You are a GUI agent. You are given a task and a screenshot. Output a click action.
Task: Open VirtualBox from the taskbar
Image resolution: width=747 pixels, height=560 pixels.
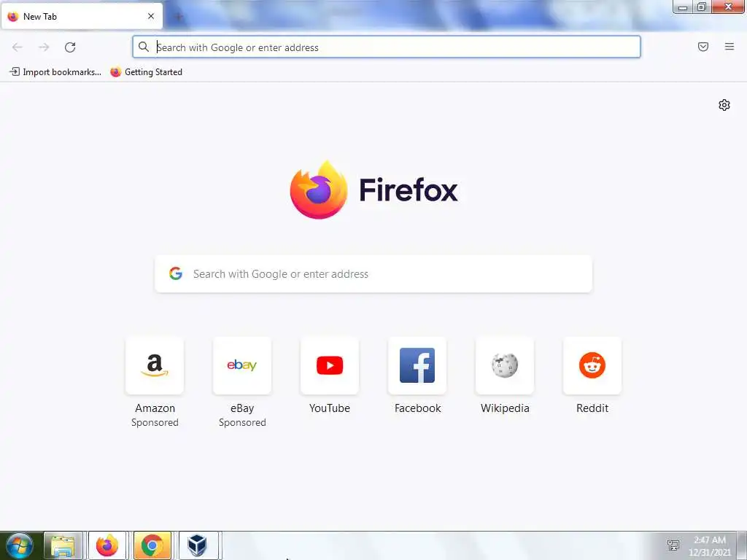point(197,545)
